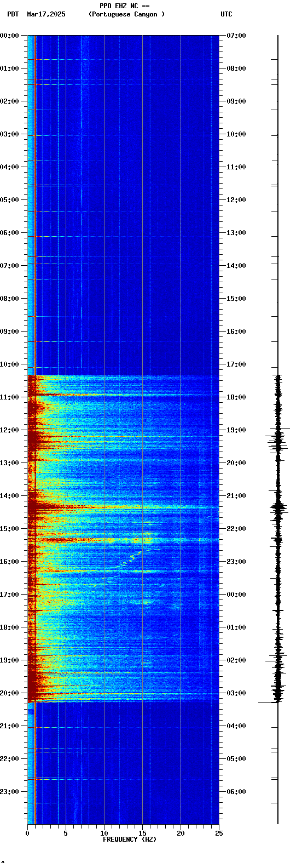302x868 pixels.
Task: Click the frequency axis tick '0'
Action: 27,833
